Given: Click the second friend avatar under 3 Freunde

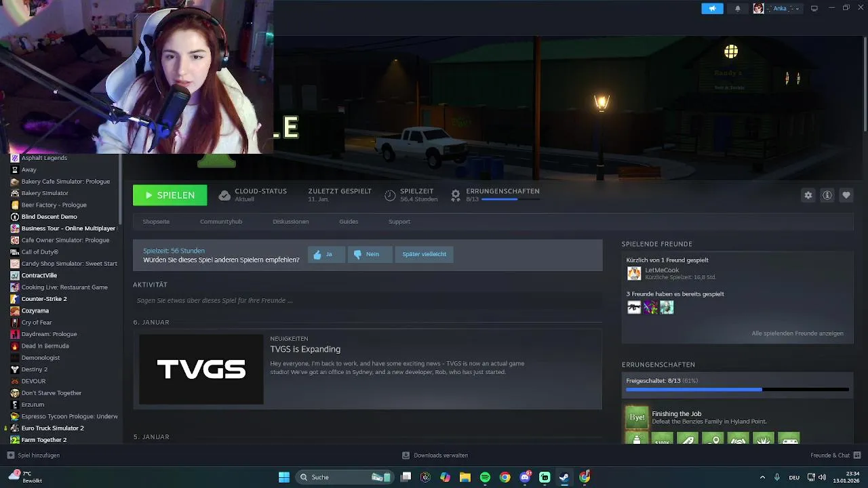Looking at the screenshot, I should click(650, 308).
